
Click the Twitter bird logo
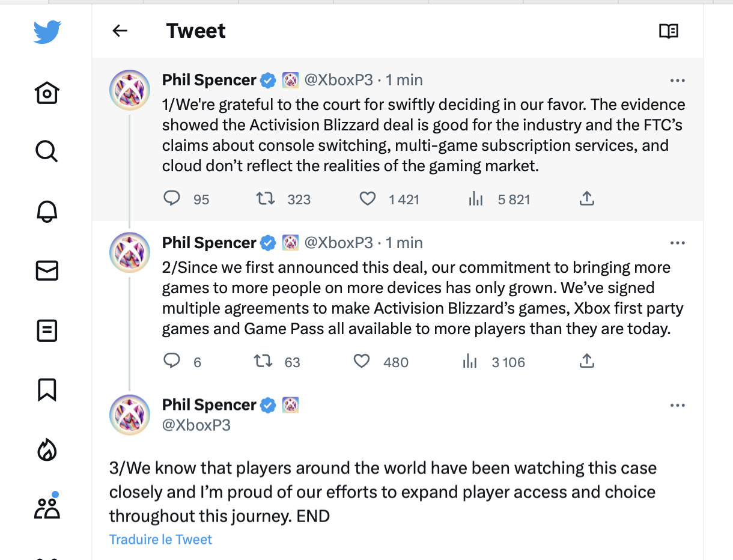tap(47, 32)
